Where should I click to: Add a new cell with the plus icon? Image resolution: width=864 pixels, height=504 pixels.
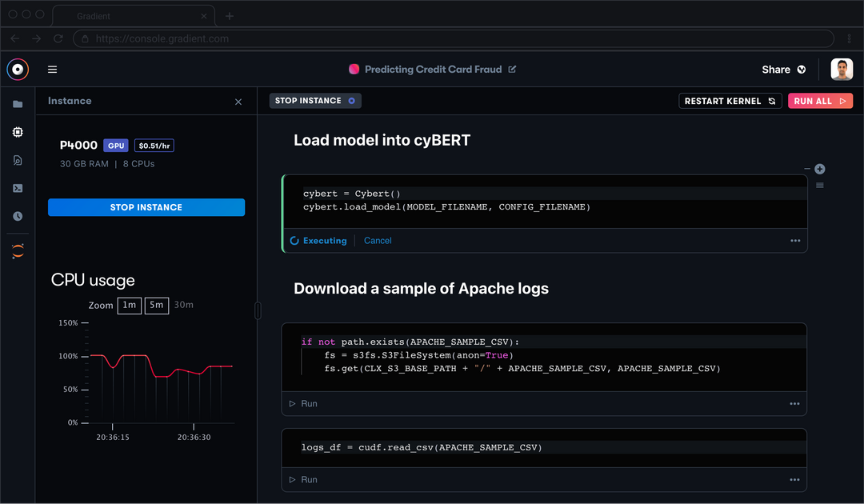[819, 169]
